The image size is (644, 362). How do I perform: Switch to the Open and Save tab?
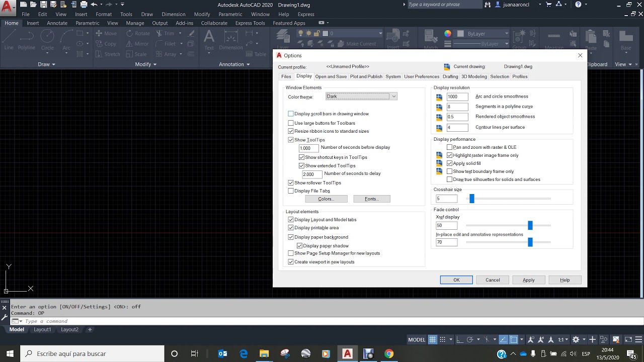click(x=331, y=76)
